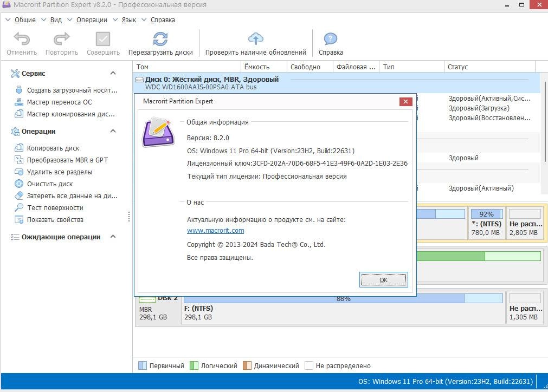
Task: Click the Свободно column header
Action: click(x=310, y=67)
